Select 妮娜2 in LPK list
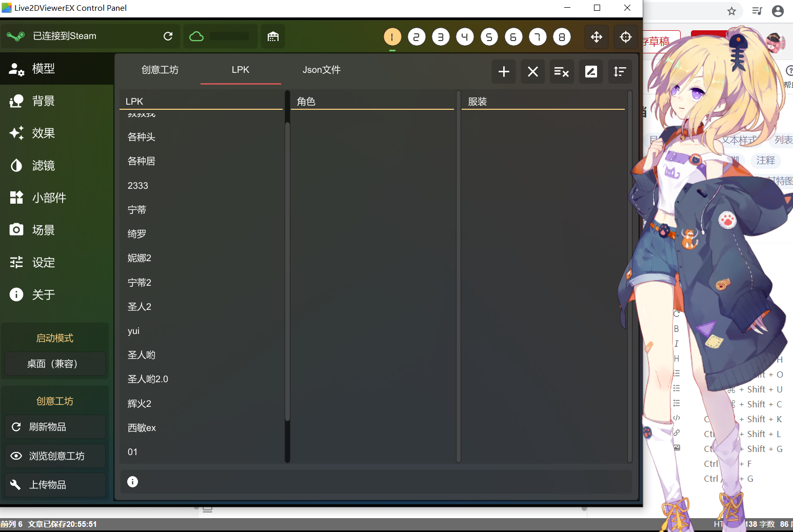Viewport: 793px width, 532px height. 201,258
